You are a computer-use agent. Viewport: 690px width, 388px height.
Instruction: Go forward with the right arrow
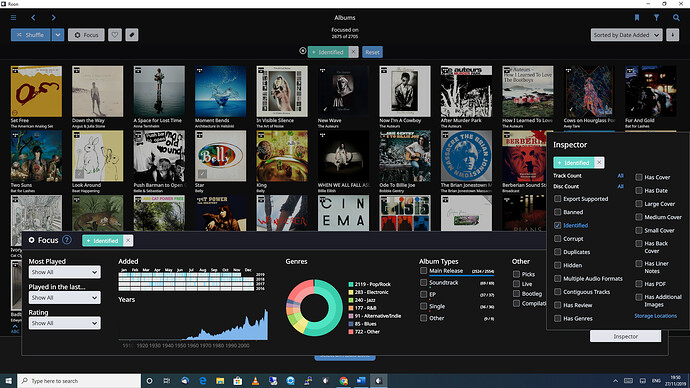[53, 18]
